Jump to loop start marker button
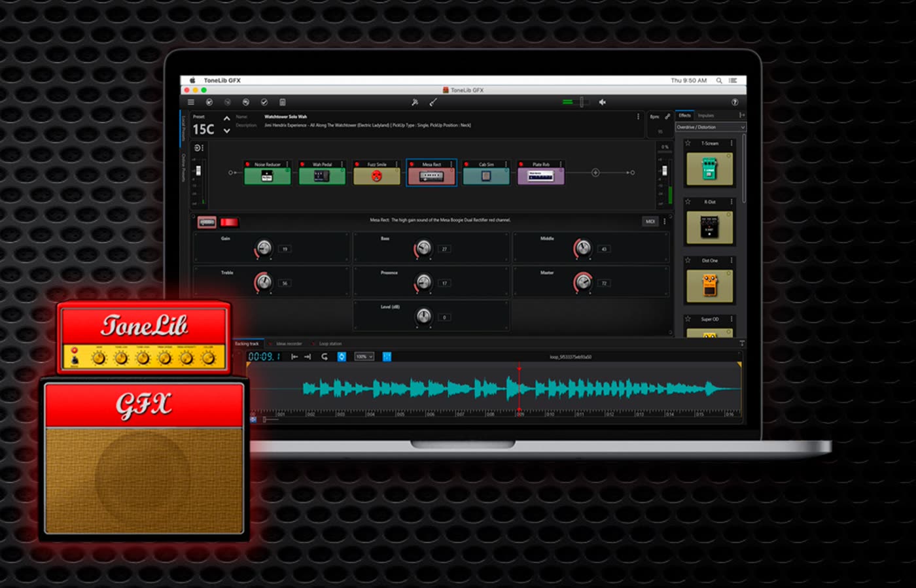The height and width of the screenshot is (588, 916). tap(294, 356)
